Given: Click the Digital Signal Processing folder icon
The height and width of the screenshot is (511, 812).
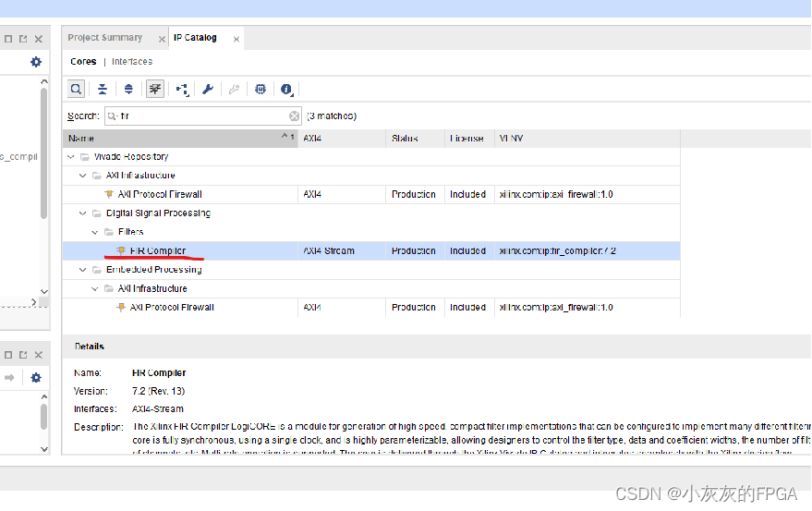Looking at the screenshot, I should point(97,213).
